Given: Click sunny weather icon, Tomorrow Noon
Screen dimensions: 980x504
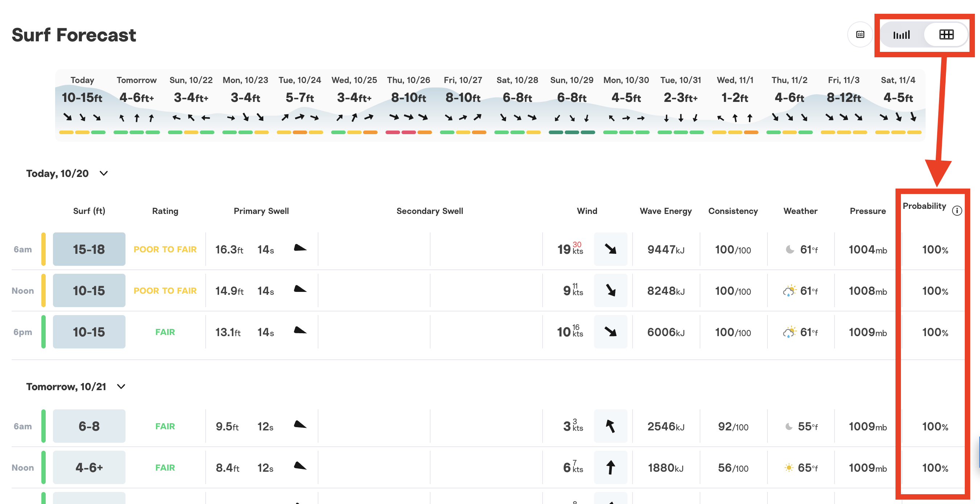Looking at the screenshot, I should pyautogui.click(x=789, y=467).
